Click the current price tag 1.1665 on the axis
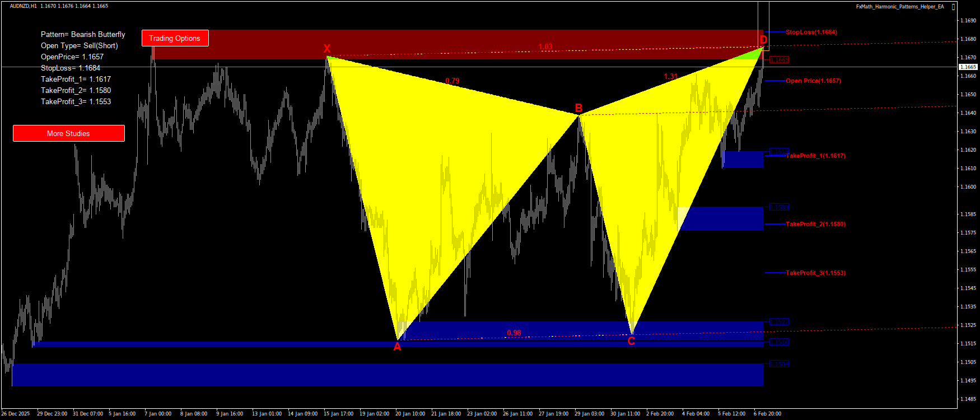This screenshot has width=980, height=420. pos(968,67)
